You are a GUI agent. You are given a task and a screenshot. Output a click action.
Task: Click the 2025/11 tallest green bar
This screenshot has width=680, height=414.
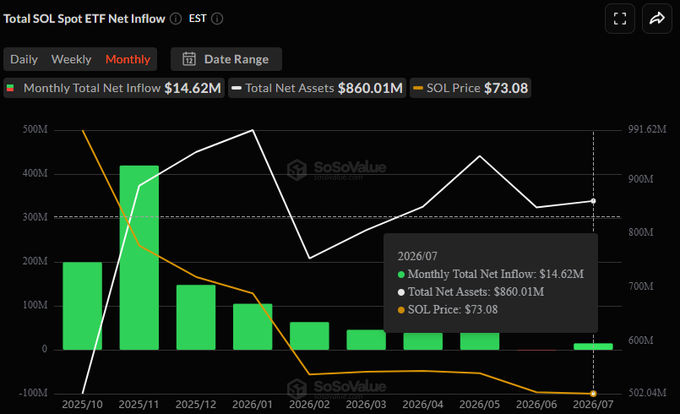[x=139, y=258]
